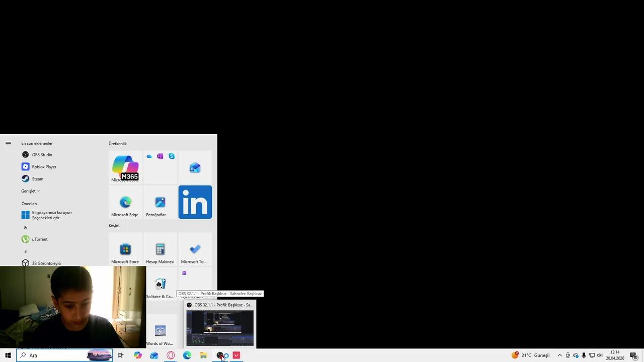Screen dimensions: 644x362
Task: Toggle the microphone tray icon
Action: 584,355
